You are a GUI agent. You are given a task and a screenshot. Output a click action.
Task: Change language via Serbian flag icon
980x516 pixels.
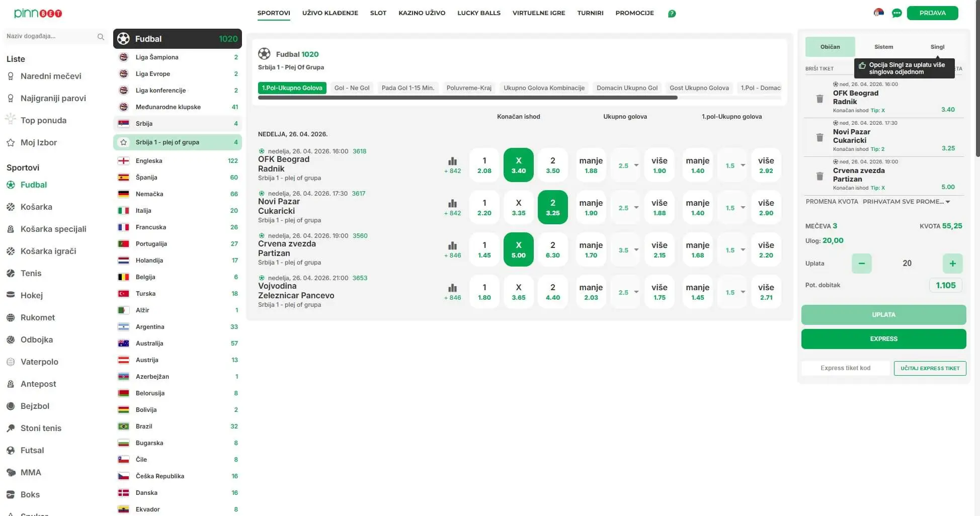[x=879, y=13]
